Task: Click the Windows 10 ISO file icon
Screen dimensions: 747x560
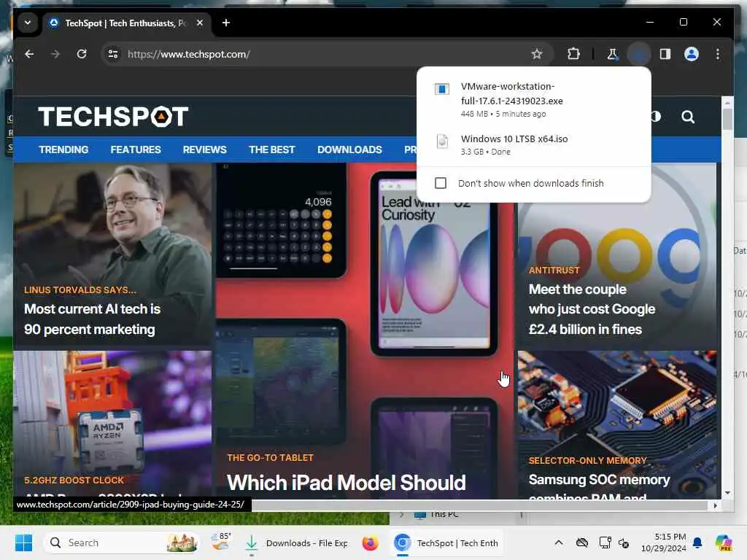Action: click(x=442, y=141)
